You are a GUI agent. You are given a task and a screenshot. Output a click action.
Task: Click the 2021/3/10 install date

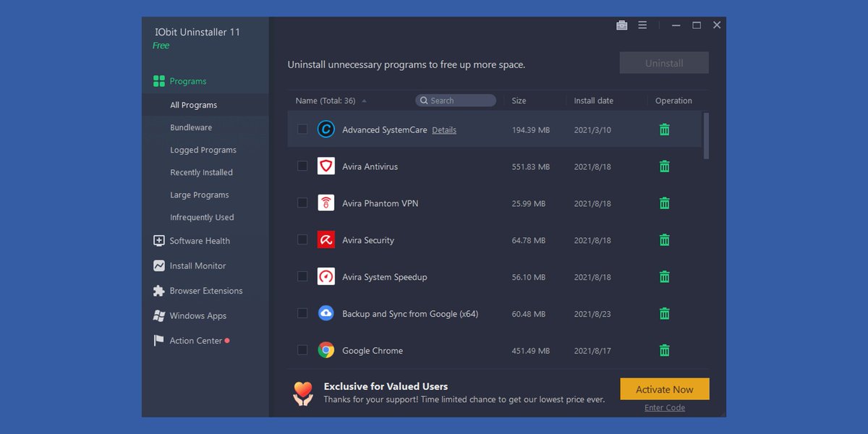[592, 129]
